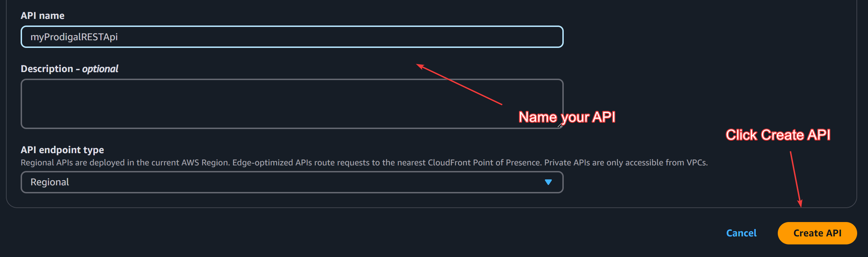Click the red arrow above Create API button
The image size is (868, 257).
point(796,179)
